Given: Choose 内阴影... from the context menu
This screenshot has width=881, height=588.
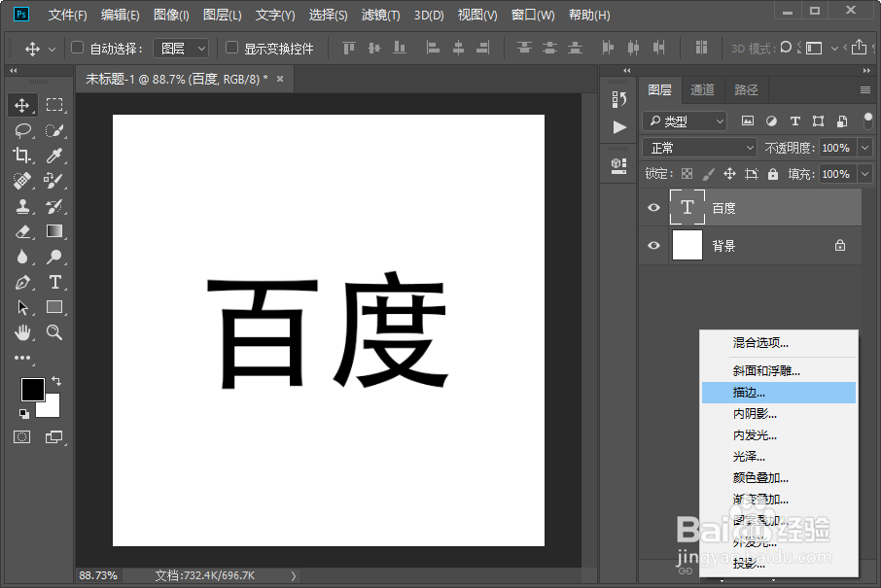Looking at the screenshot, I should [779, 414].
